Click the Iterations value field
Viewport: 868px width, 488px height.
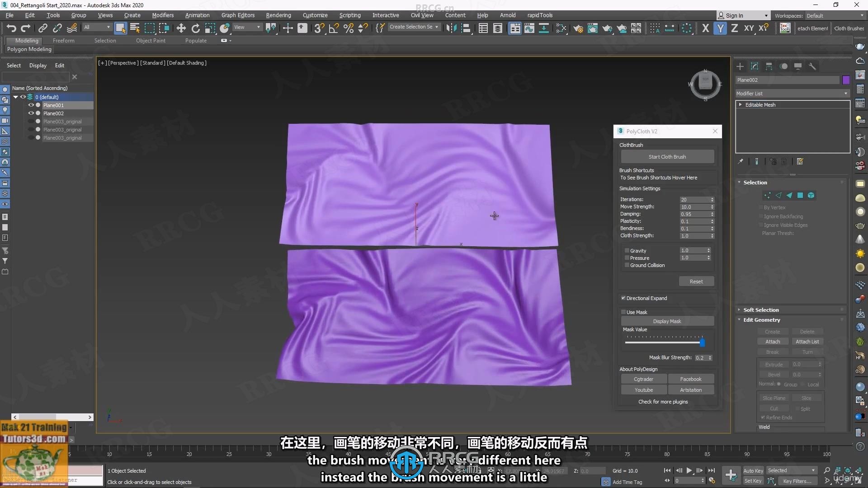(x=694, y=200)
